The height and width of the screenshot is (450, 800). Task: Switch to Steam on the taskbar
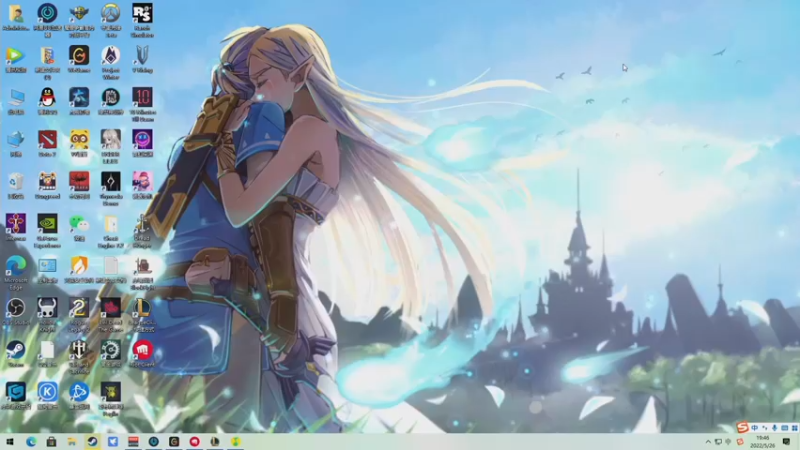(x=92, y=442)
